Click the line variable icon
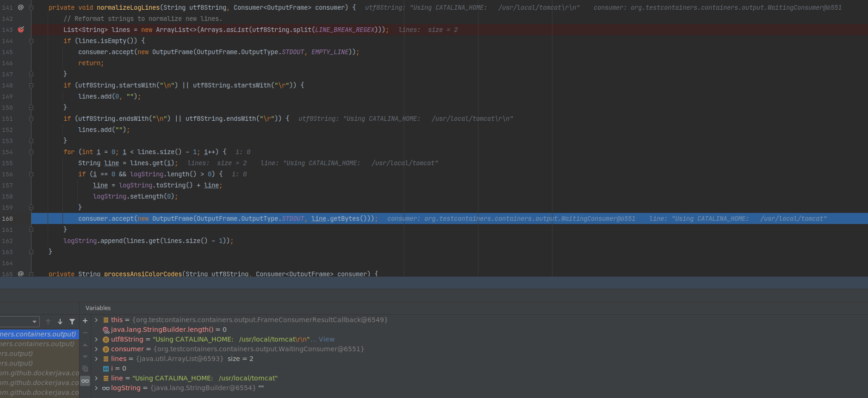The height and width of the screenshot is (398, 868). 106,378
